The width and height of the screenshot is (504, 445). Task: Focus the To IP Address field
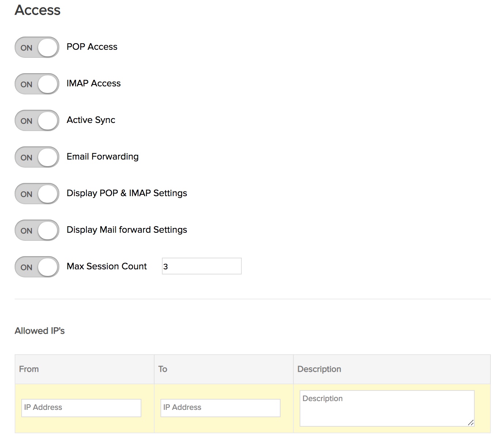pyautogui.click(x=220, y=408)
